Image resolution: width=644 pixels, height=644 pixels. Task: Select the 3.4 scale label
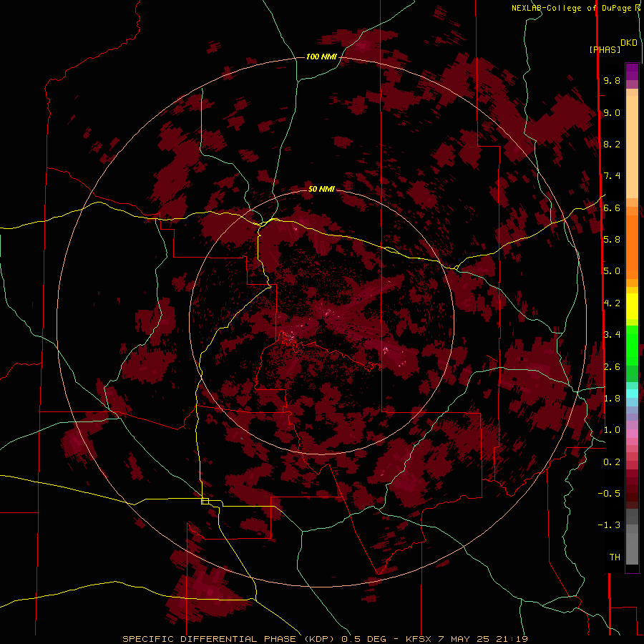click(612, 335)
